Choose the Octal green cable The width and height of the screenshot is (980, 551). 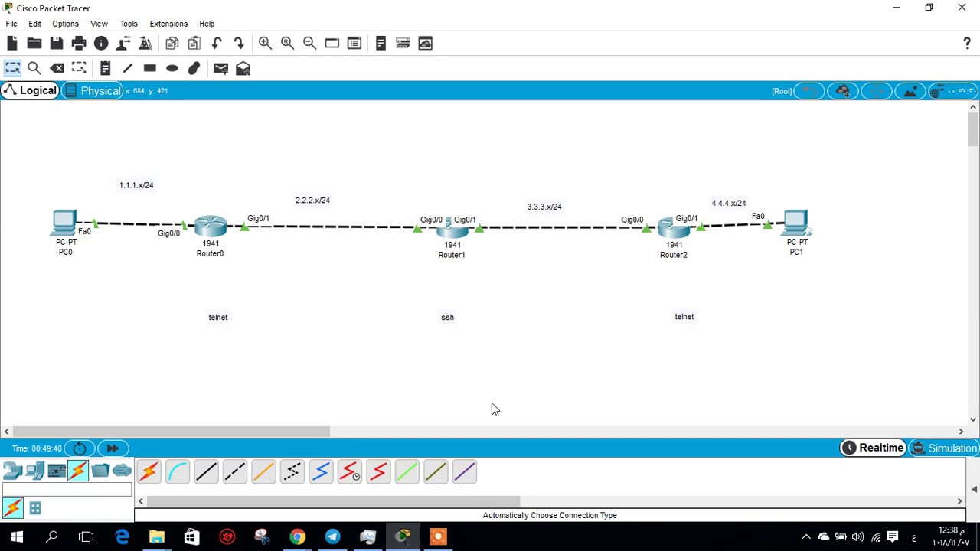(x=407, y=472)
